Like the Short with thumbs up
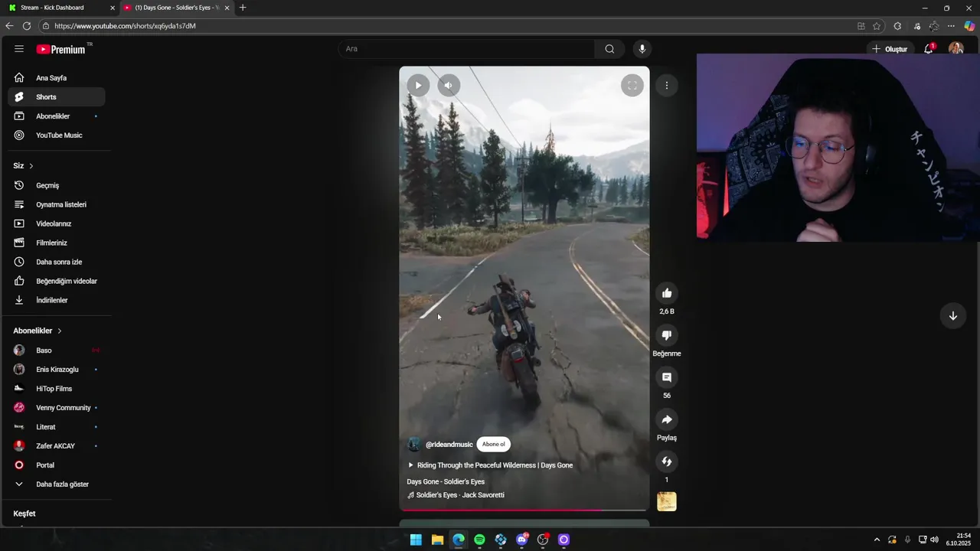Screen dimensions: 980x551 (667, 293)
